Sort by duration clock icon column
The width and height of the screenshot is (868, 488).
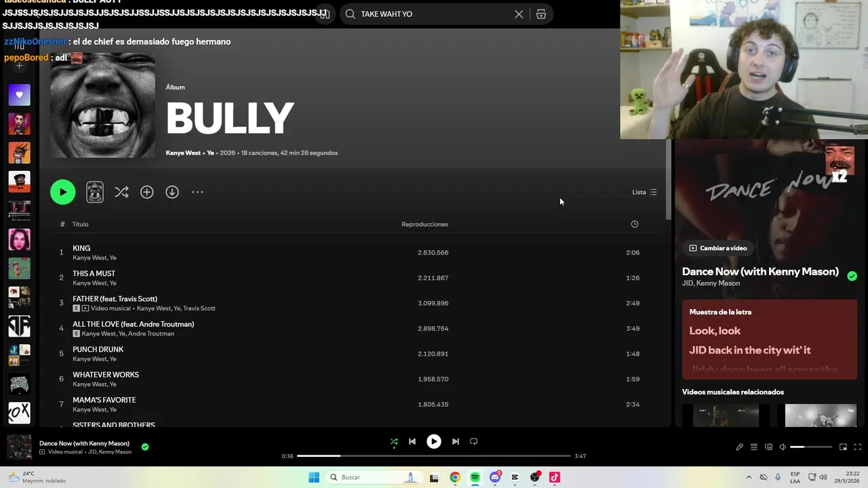(x=635, y=224)
